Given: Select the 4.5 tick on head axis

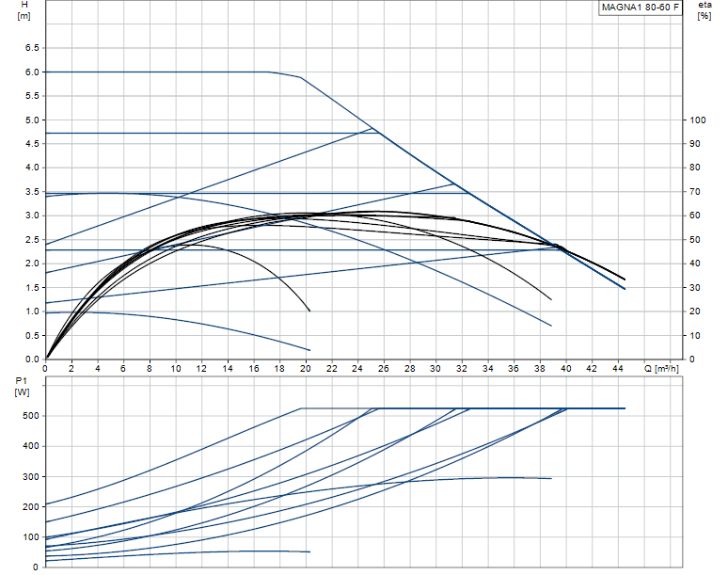Looking at the screenshot, I should (x=32, y=144).
